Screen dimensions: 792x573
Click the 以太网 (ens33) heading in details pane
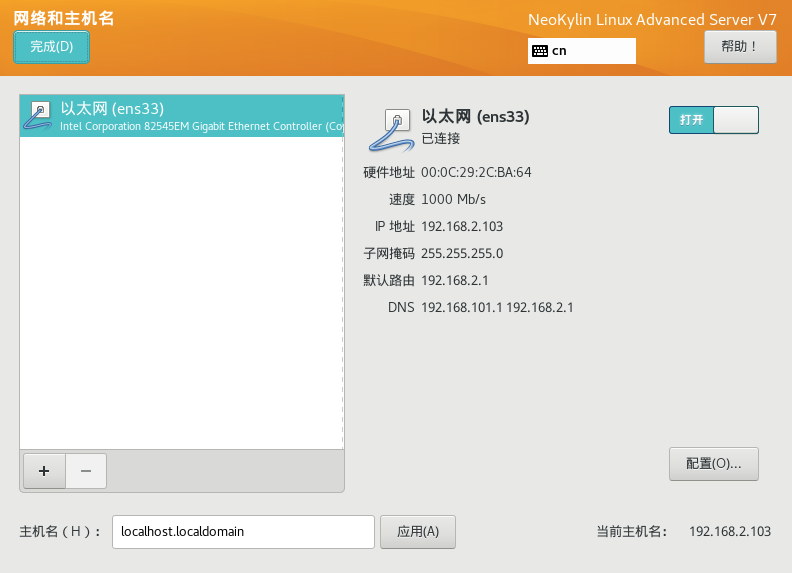[x=475, y=117]
